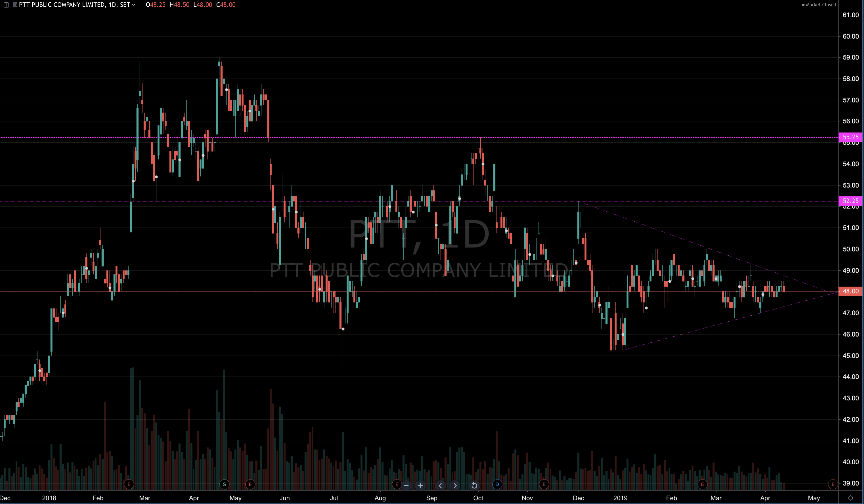864x504 pixels.
Task: Zoom in the chart with the plus button
Action: pyautogui.click(x=420, y=485)
